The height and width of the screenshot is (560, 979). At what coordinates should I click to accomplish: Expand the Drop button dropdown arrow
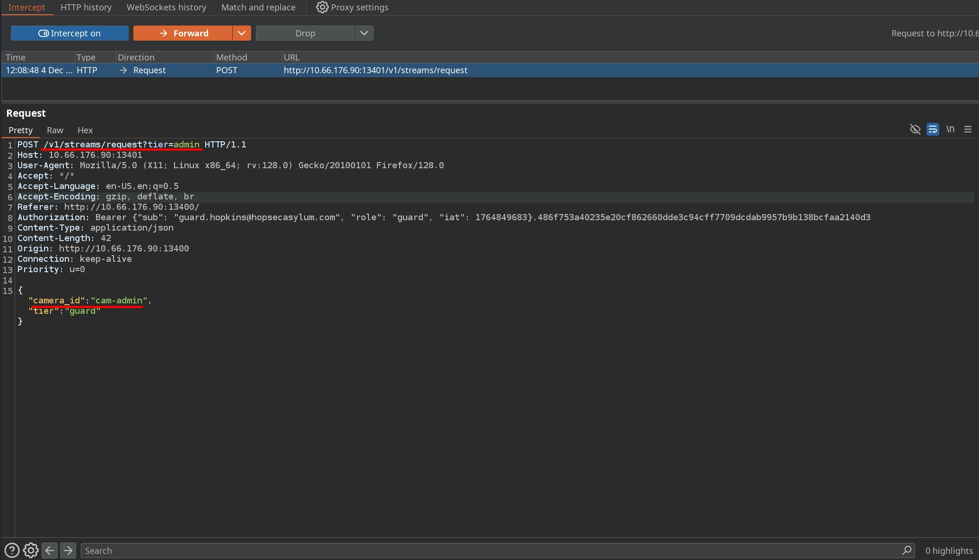[364, 33]
